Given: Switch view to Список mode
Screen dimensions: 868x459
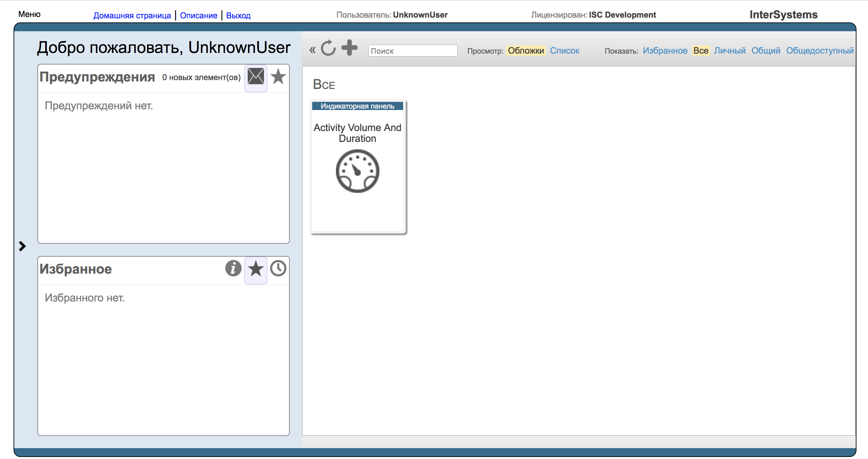Looking at the screenshot, I should coord(564,51).
